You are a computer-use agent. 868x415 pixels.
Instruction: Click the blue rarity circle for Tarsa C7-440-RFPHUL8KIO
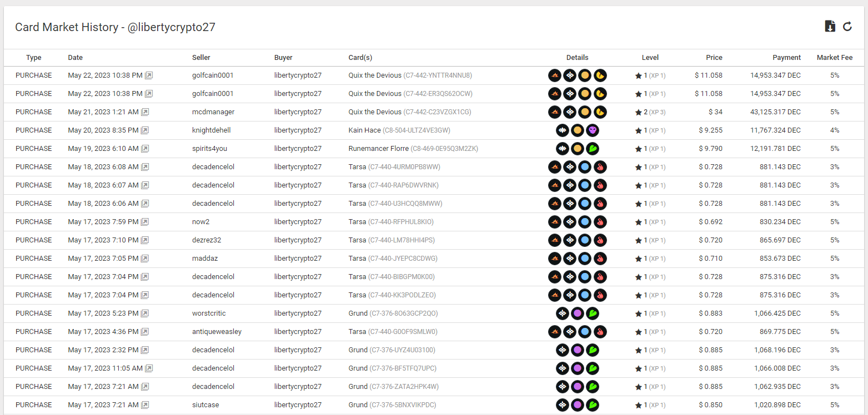pyautogui.click(x=585, y=222)
